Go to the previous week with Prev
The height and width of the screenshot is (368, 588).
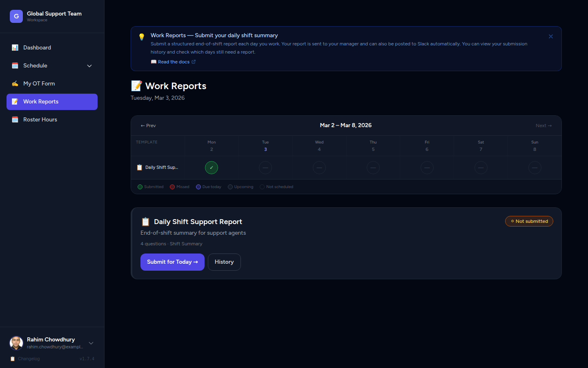click(148, 126)
